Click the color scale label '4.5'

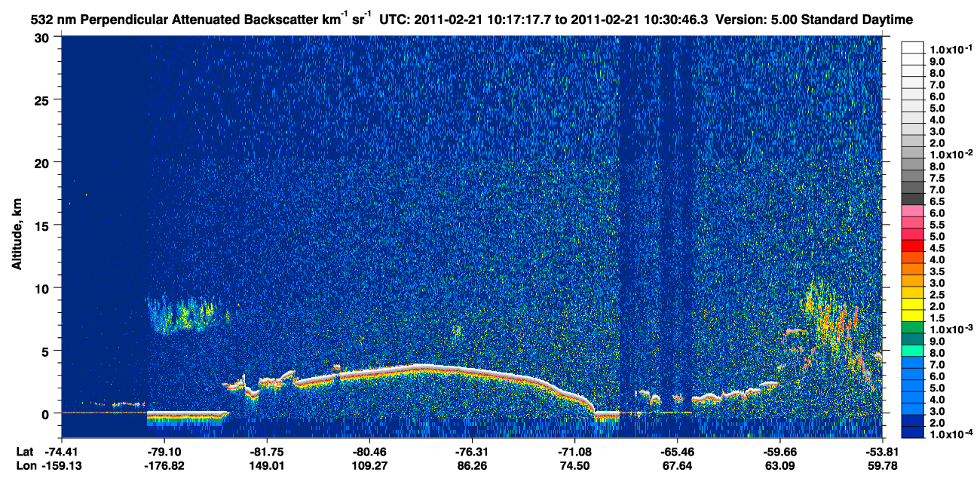937,248
